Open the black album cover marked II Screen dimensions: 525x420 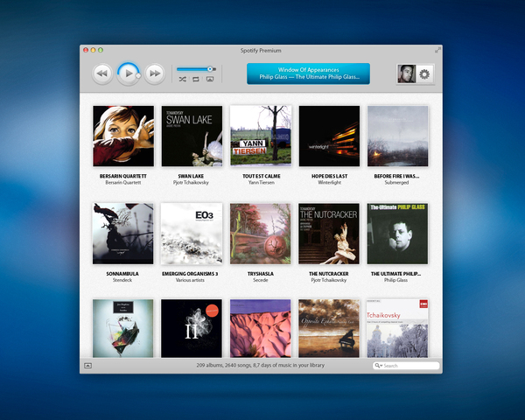click(192, 328)
